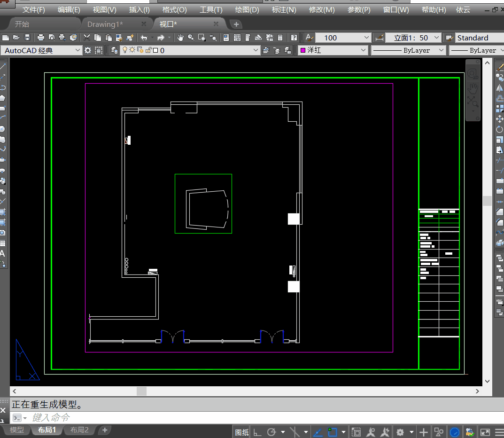Click the New drawing icon
Viewport: 504px width, 438px height.
point(6,38)
